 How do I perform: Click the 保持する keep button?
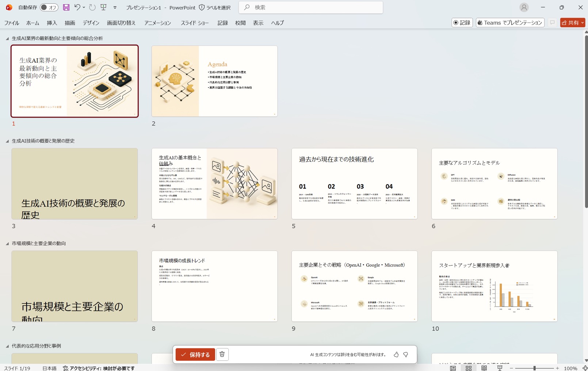click(x=195, y=355)
